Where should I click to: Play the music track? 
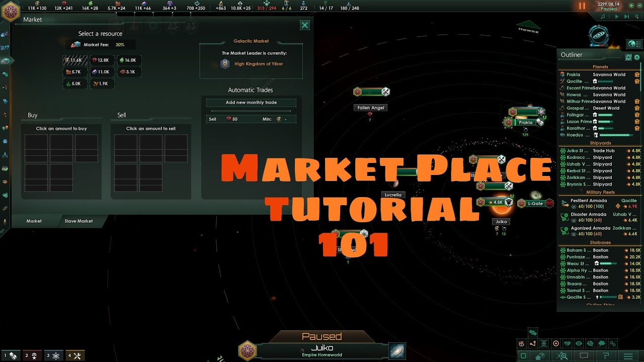[617, 17]
